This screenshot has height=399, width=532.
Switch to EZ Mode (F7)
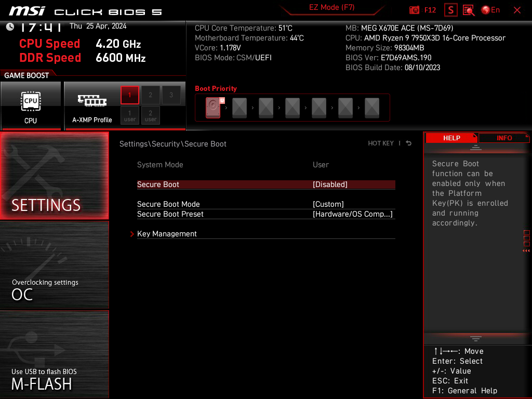(331, 7)
